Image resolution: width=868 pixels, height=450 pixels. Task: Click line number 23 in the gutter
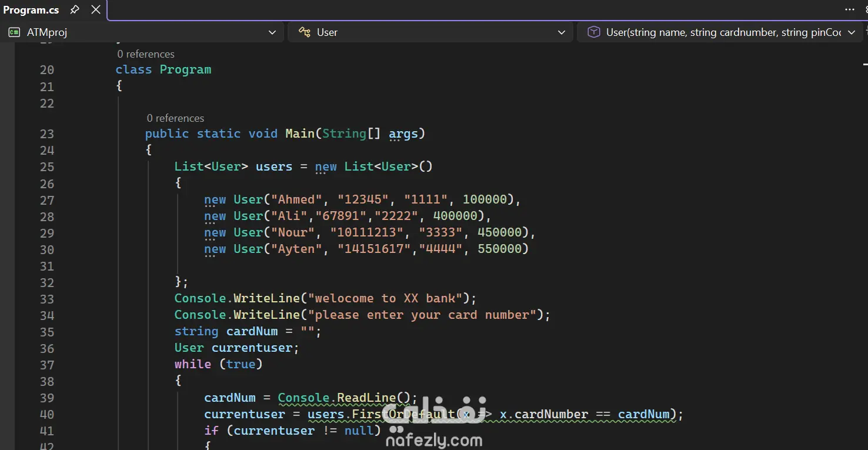[47, 134]
